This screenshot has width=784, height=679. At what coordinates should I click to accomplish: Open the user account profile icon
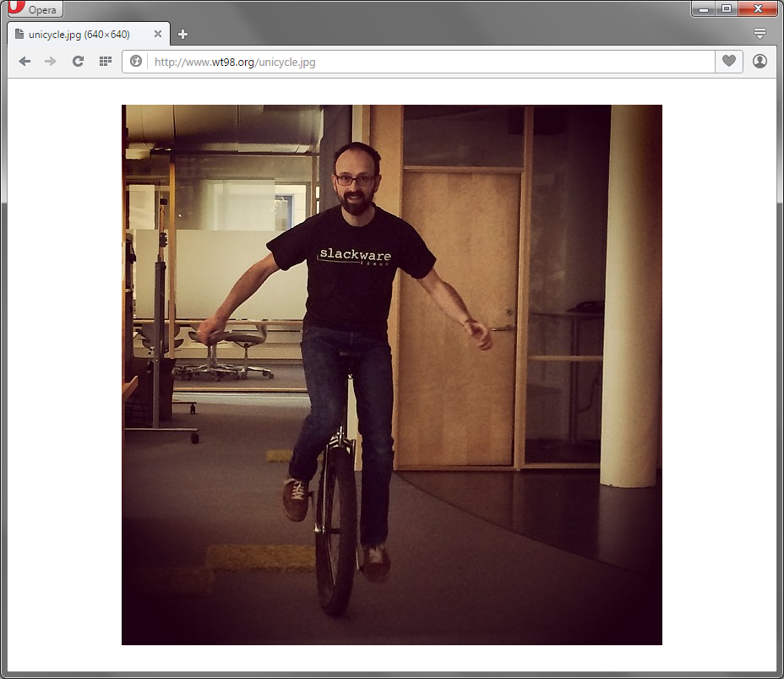pos(760,61)
